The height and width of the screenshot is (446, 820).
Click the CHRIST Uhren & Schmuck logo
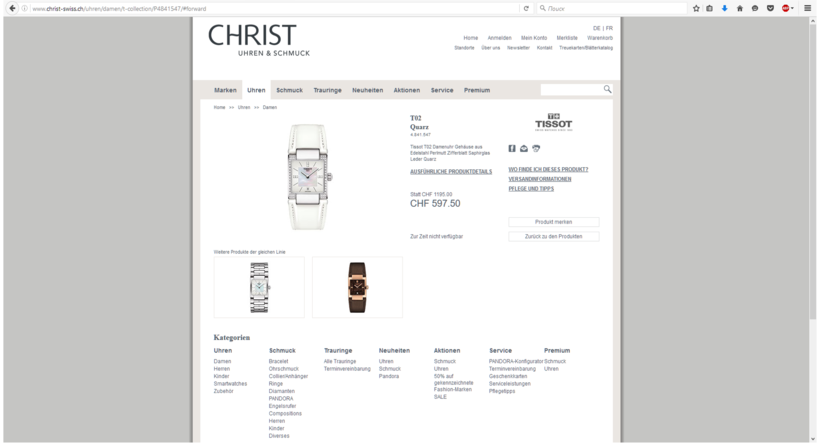click(x=259, y=40)
